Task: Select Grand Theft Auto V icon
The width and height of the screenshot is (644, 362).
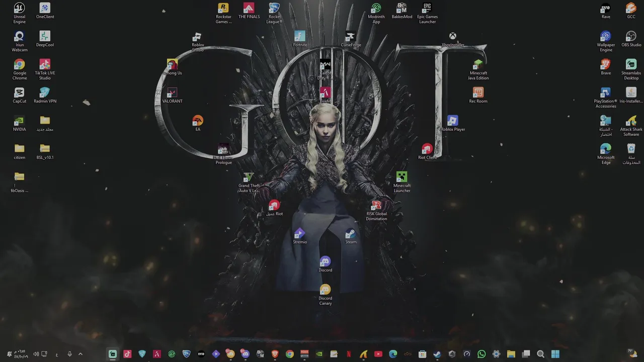Action: pyautogui.click(x=249, y=182)
